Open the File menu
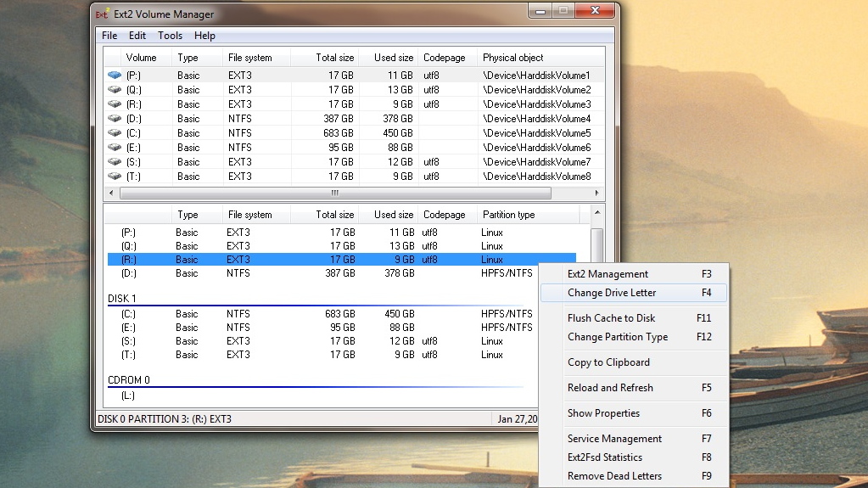The height and width of the screenshot is (488, 868). pyautogui.click(x=109, y=36)
